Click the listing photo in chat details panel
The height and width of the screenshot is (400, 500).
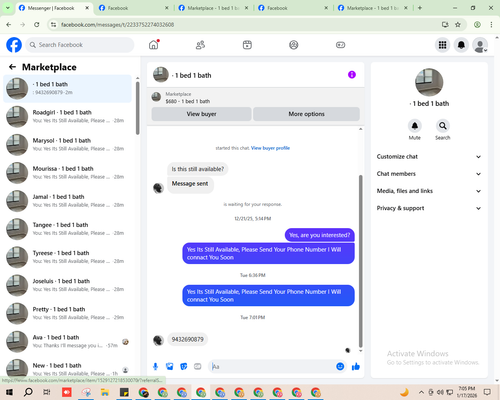[429, 82]
